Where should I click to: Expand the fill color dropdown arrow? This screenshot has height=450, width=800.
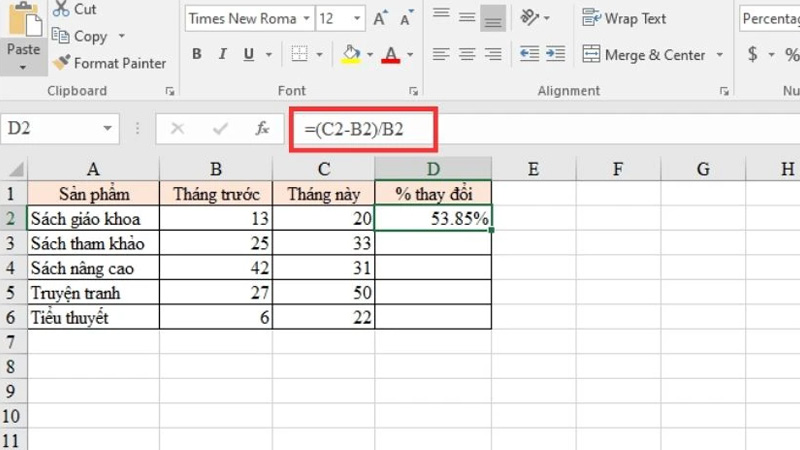[370, 55]
